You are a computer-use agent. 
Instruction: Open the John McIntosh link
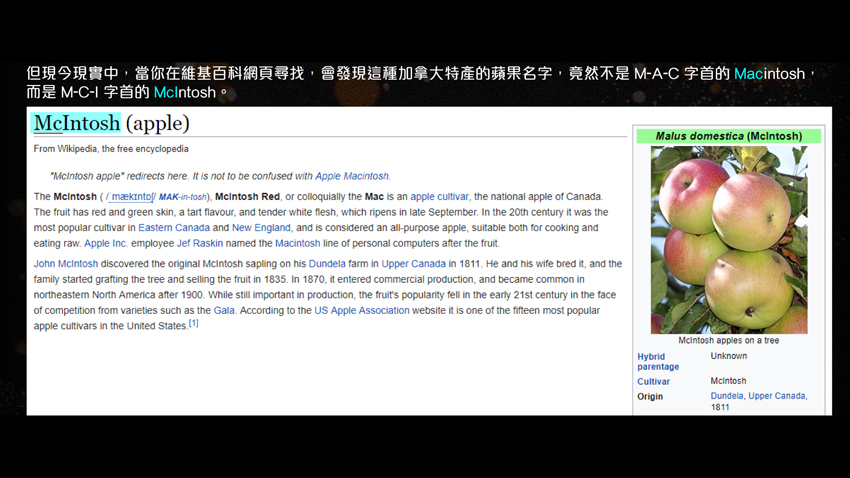tap(66, 264)
